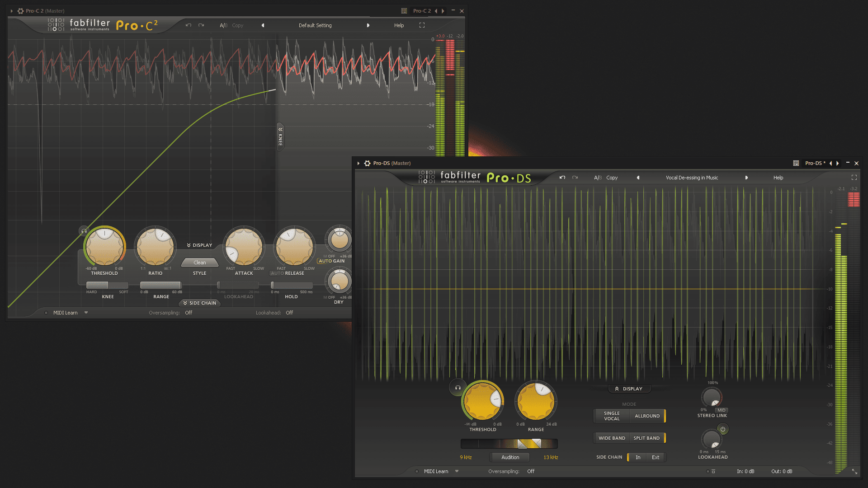Toggle Auto release in Pro-C 2
This screenshot has height=488, width=868.
point(277,273)
